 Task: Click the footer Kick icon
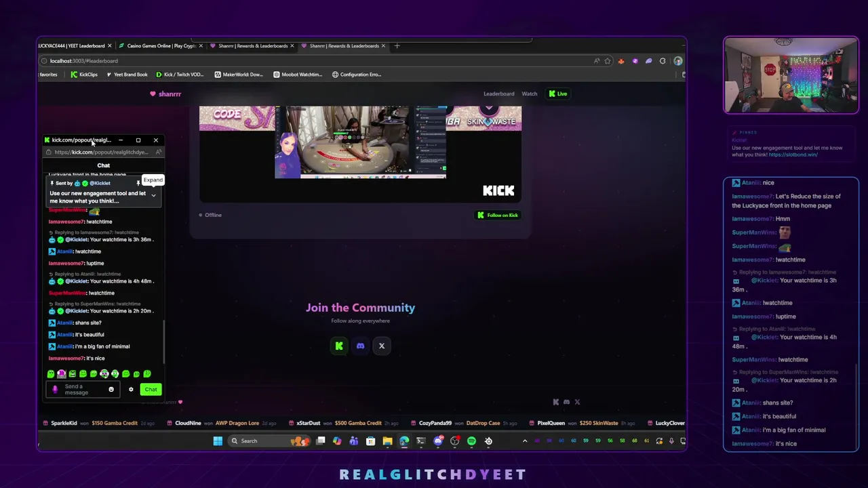click(556, 402)
